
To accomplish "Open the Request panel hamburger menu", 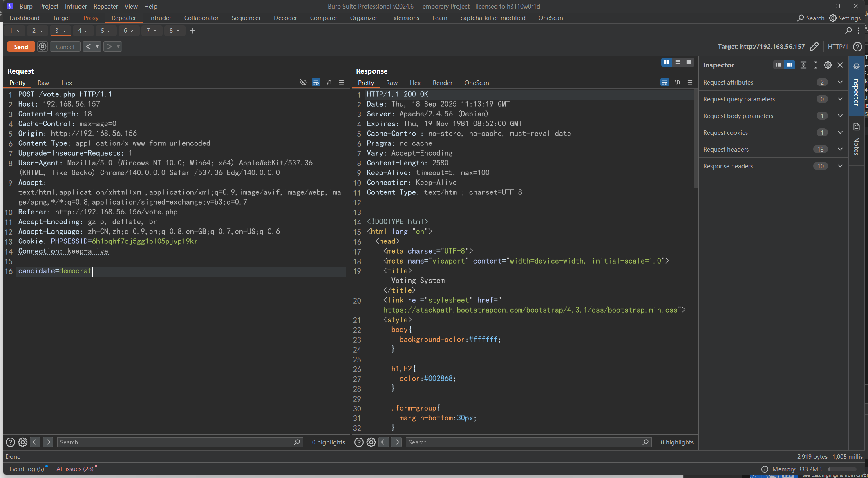I will click(342, 83).
